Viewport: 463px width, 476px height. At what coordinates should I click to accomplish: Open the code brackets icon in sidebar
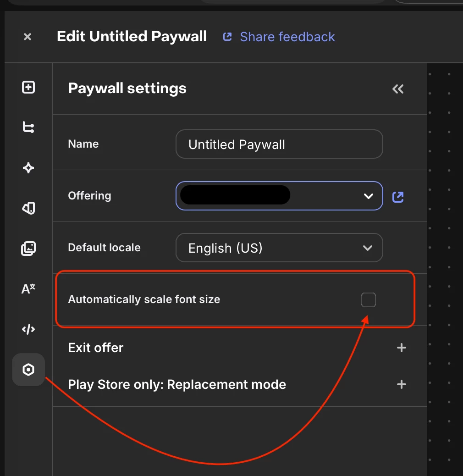click(x=28, y=329)
